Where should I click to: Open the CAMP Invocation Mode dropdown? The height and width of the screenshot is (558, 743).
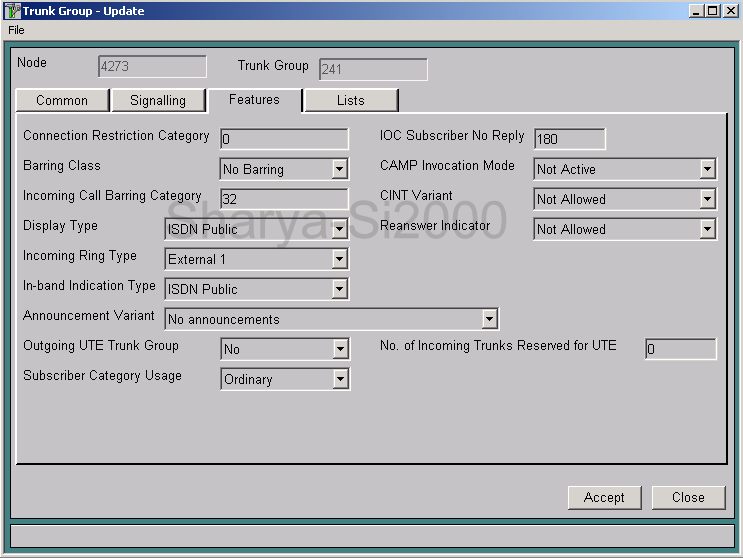(707, 169)
